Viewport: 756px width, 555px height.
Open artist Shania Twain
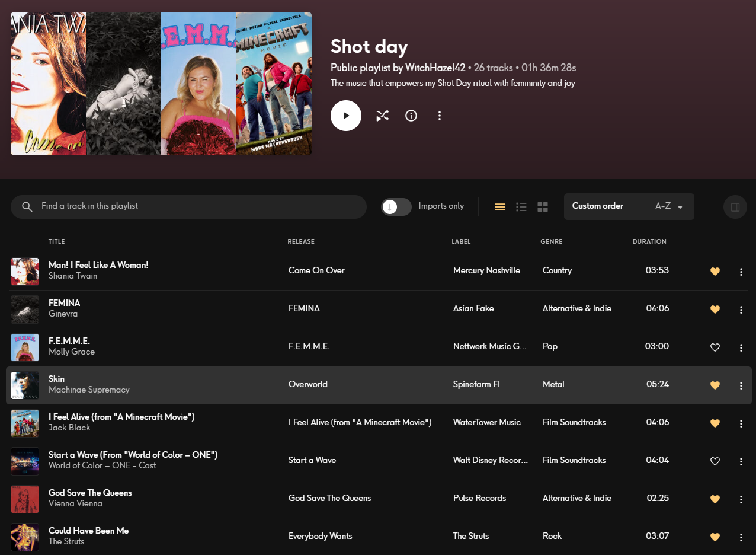click(73, 276)
